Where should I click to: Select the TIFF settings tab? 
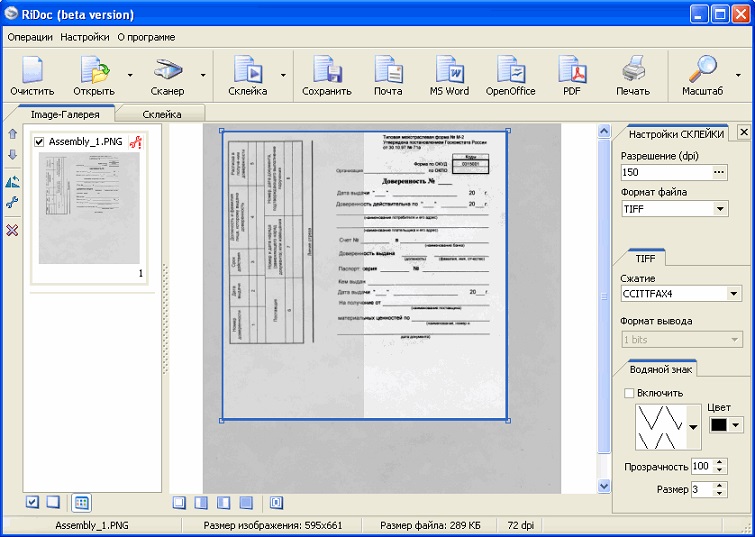[x=645, y=259]
